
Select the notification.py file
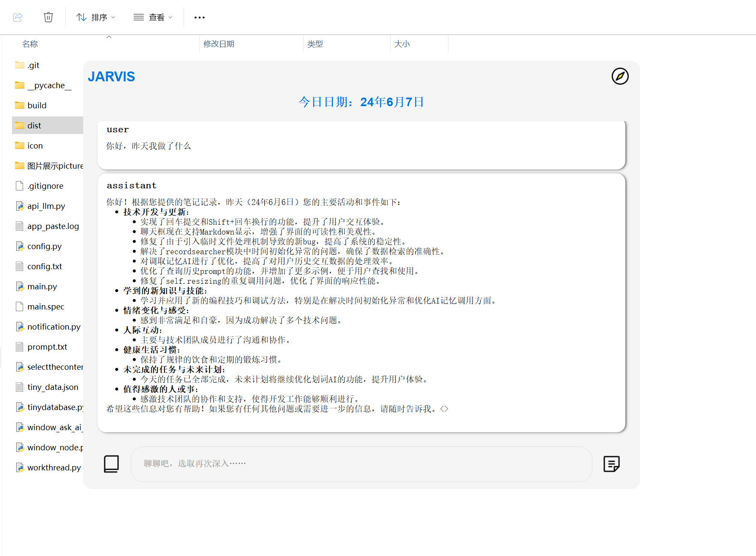[x=48, y=327]
